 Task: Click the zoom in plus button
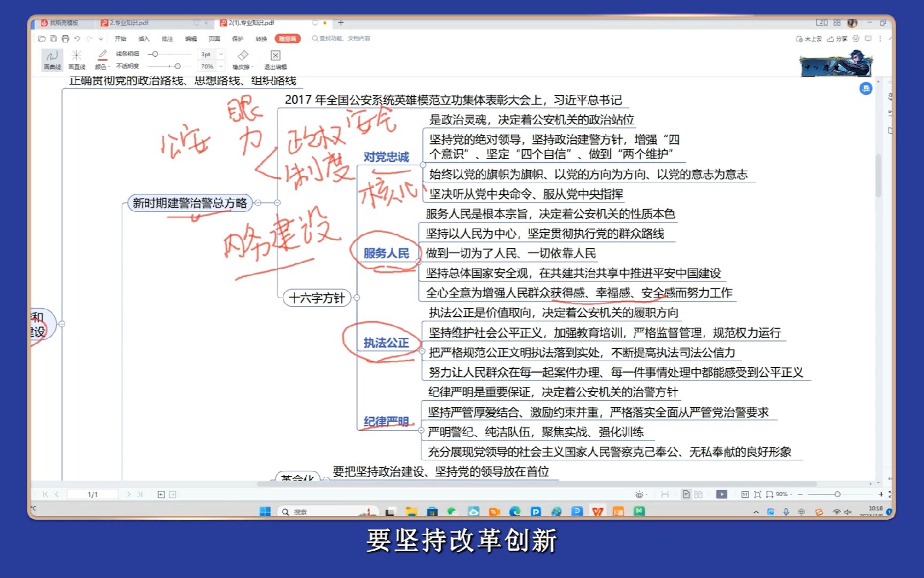(x=881, y=495)
